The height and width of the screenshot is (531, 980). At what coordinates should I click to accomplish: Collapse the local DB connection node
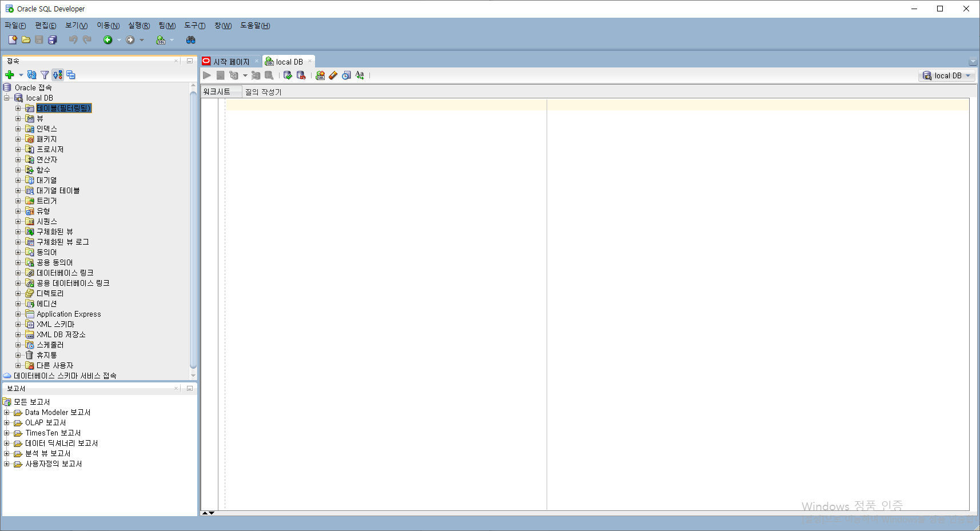coord(7,98)
